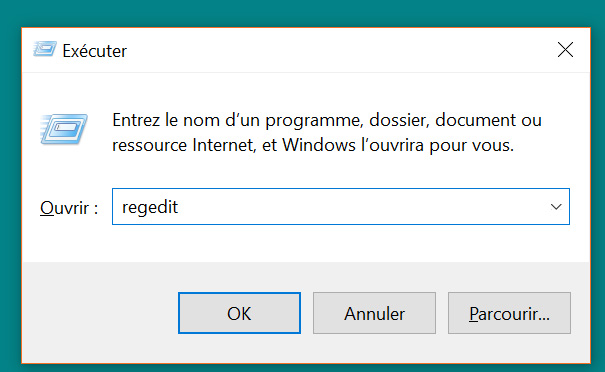
Task: Click the "Ouvrir :" label
Action: 69,208
